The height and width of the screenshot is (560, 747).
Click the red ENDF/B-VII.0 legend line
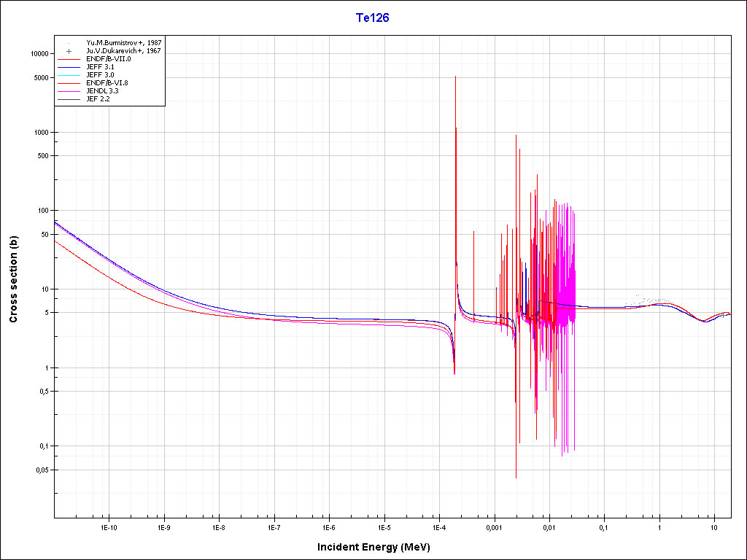click(x=69, y=59)
